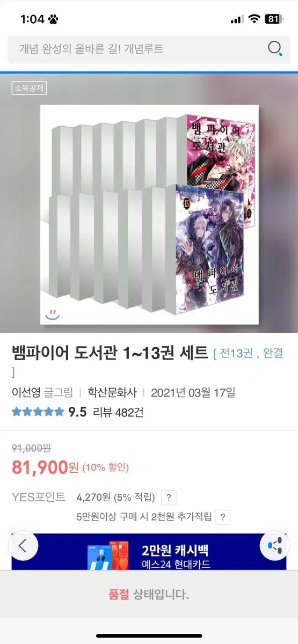298x644 pixels.
Task: Open the 뱀파이어 도서관 set cover image
Action: (x=149, y=215)
